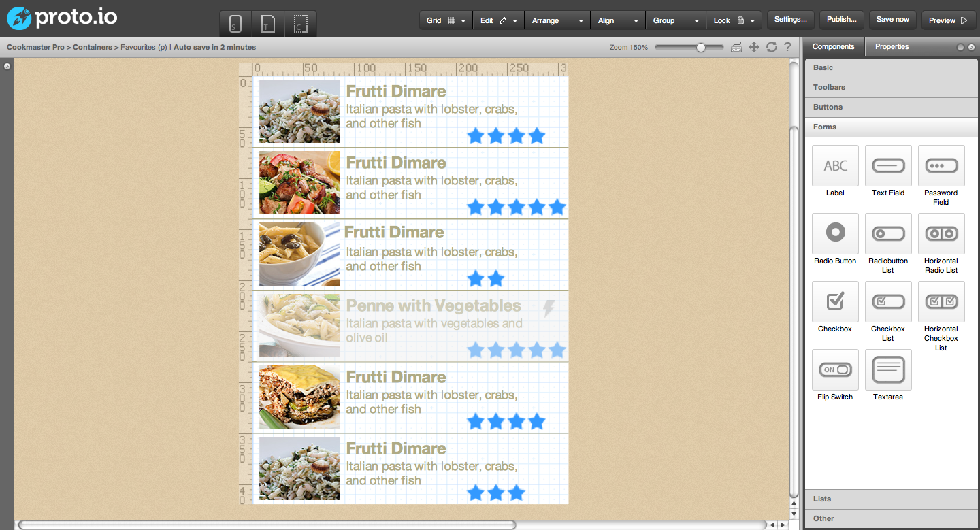This screenshot has width=980, height=530.
Task: Select the Checkbox component icon
Action: (x=835, y=301)
